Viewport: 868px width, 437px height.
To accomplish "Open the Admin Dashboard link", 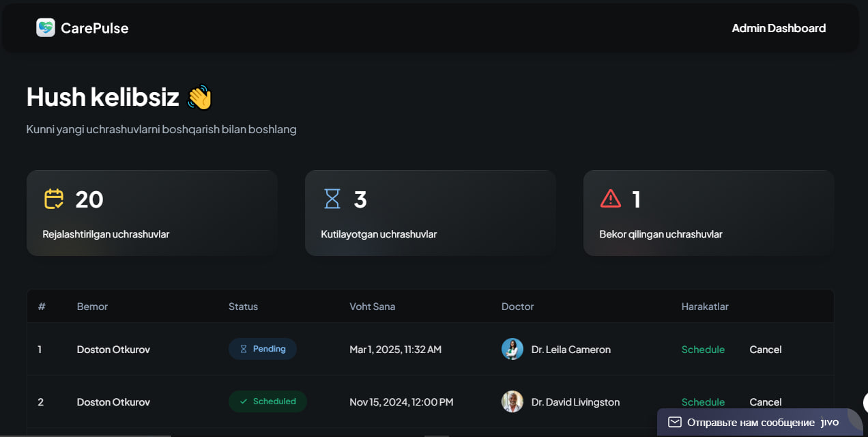I will [x=779, y=28].
